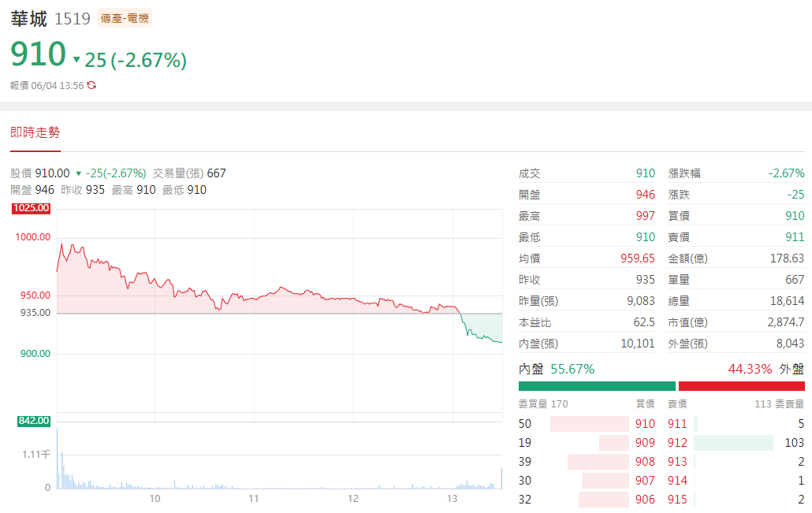
Task: Click the 金額(億) 178.63 value
Action: point(787,258)
